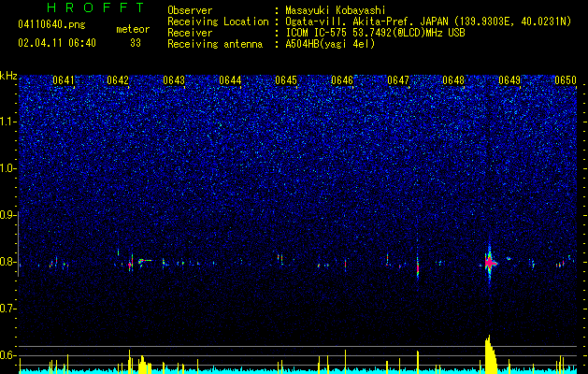Click observer name Masayuki Kobayashi
The image size is (588, 374).
[x=336, y=10]
